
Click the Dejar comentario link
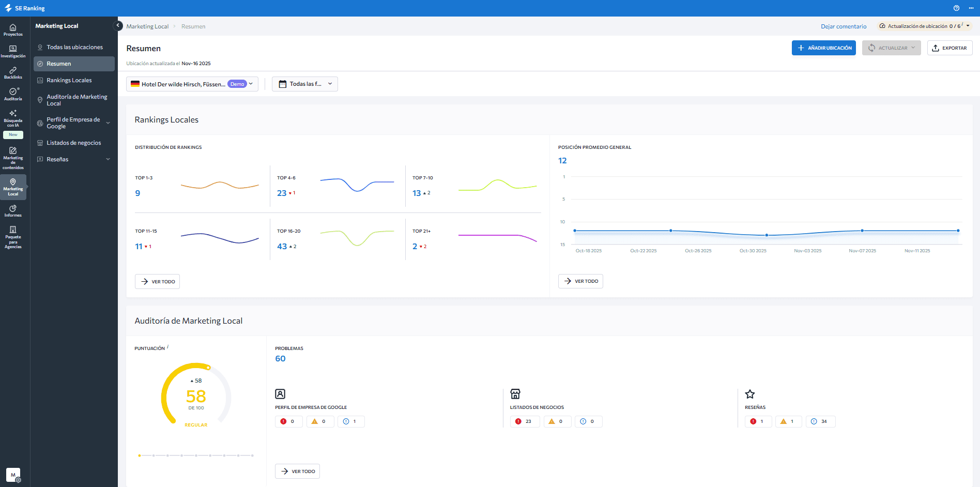[x=843, y=26]
